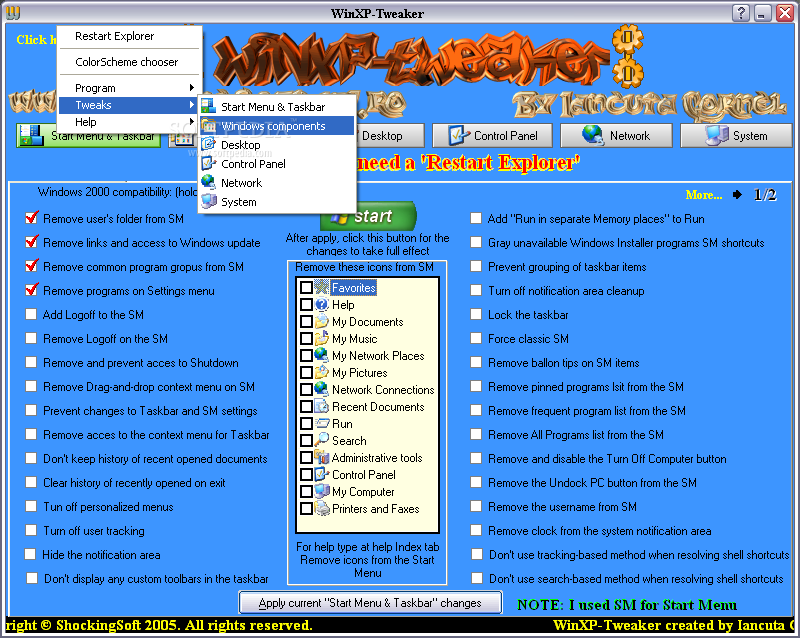
Task: Check Remove balloon tips on SM items
Action: click(476, 362)
